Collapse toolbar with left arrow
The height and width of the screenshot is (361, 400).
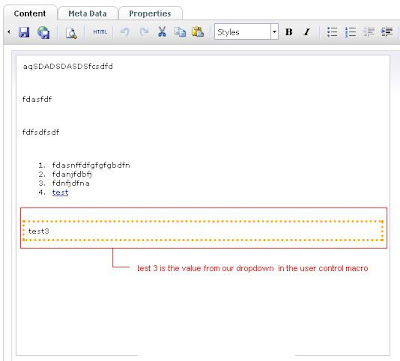[9, 32]
